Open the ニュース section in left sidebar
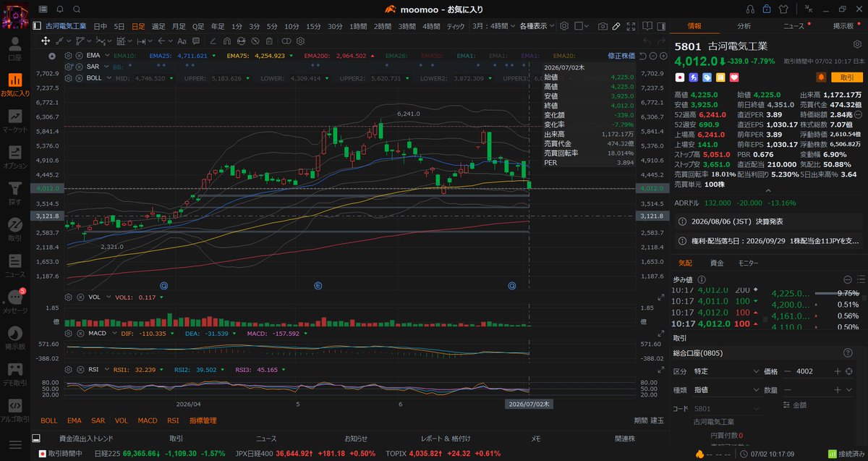The image size is (868, 461). 15,266
